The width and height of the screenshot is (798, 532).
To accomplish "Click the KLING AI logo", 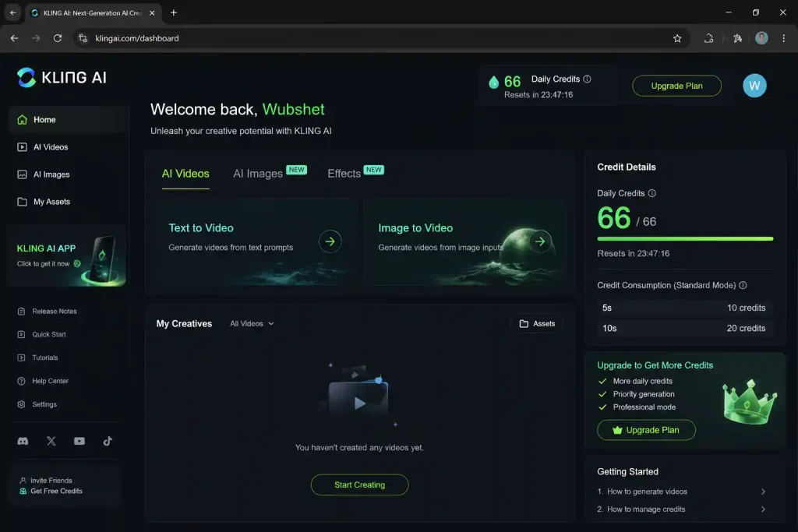I will pos(62,77).
